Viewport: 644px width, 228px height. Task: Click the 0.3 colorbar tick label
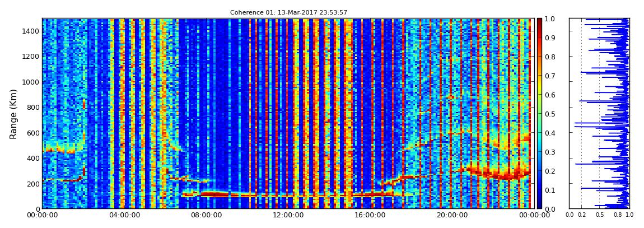(x=550, y=152)
